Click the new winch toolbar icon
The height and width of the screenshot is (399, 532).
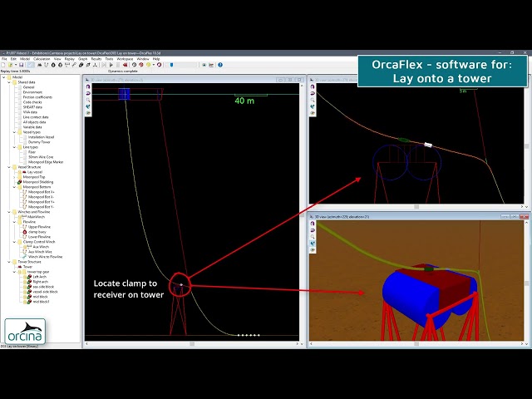click(67, 65)
